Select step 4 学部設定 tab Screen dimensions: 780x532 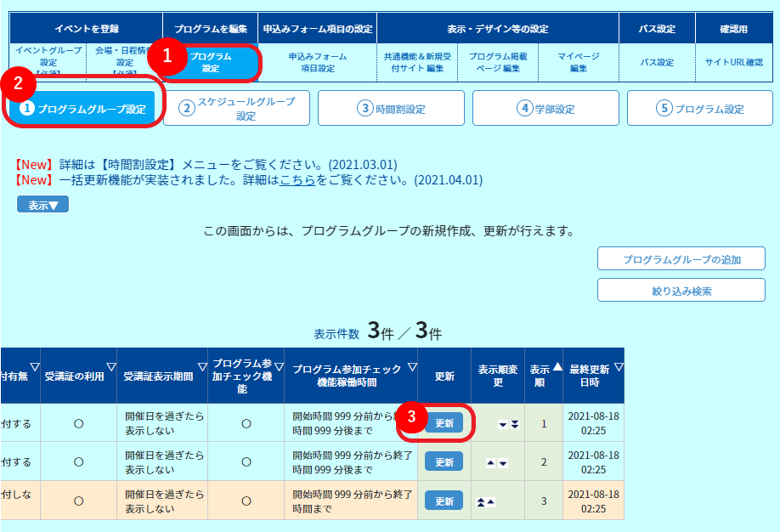(x=545, y=108)
